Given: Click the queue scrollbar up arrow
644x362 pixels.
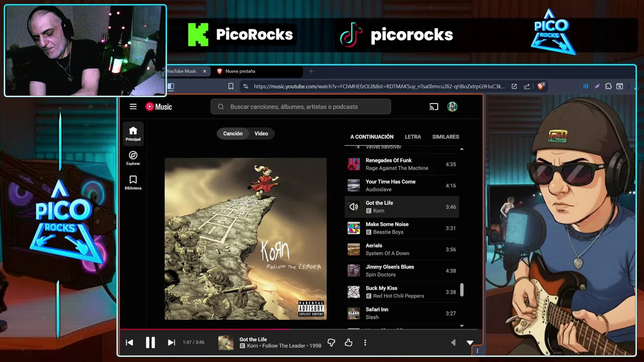Looking at the screenshot, I should [x=462, y=149].
